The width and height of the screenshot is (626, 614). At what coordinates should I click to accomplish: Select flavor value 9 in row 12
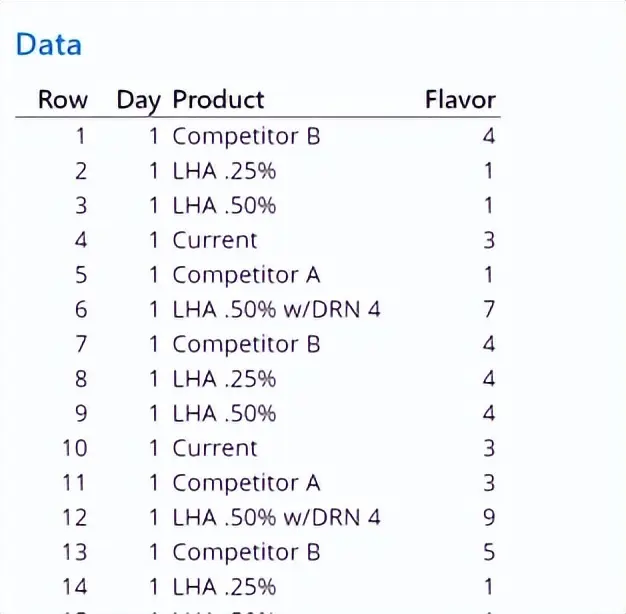[489, 518]
